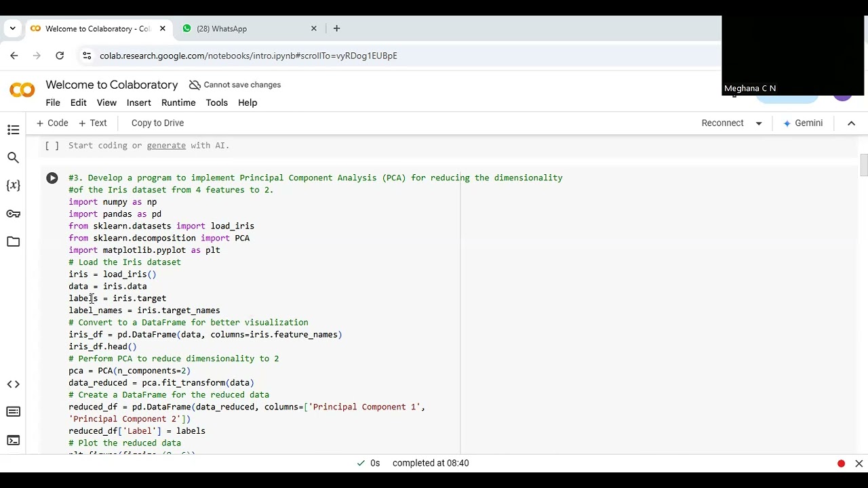Open the Edit menu
The image size is (868, 488).
79,103
